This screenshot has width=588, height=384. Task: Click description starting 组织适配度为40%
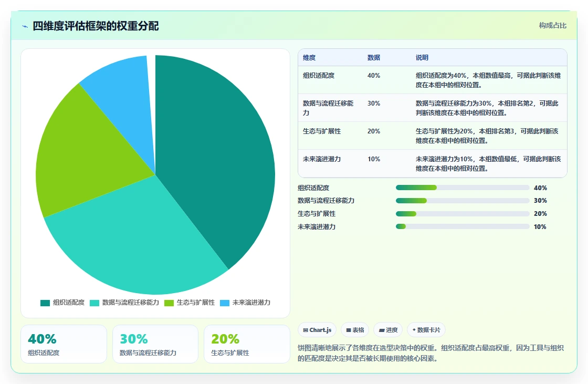click(x=488, y=80)
